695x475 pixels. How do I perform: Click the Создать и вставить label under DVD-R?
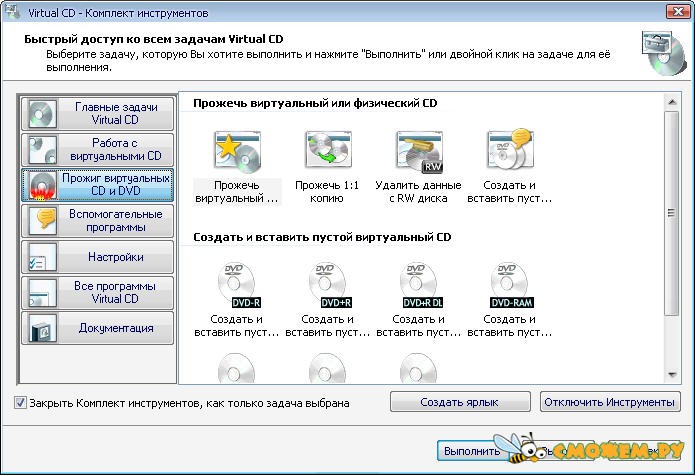[237, 326]
